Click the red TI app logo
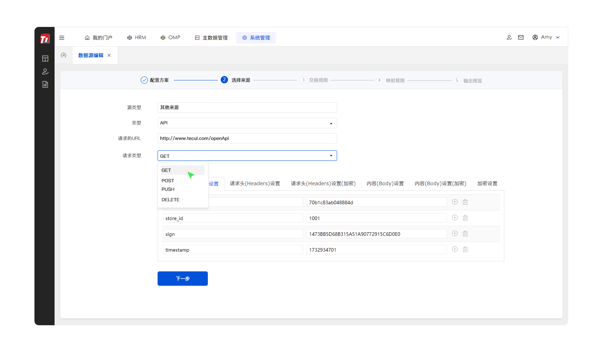The width and height of the screenshot is (607, 364). coord(45,38)
